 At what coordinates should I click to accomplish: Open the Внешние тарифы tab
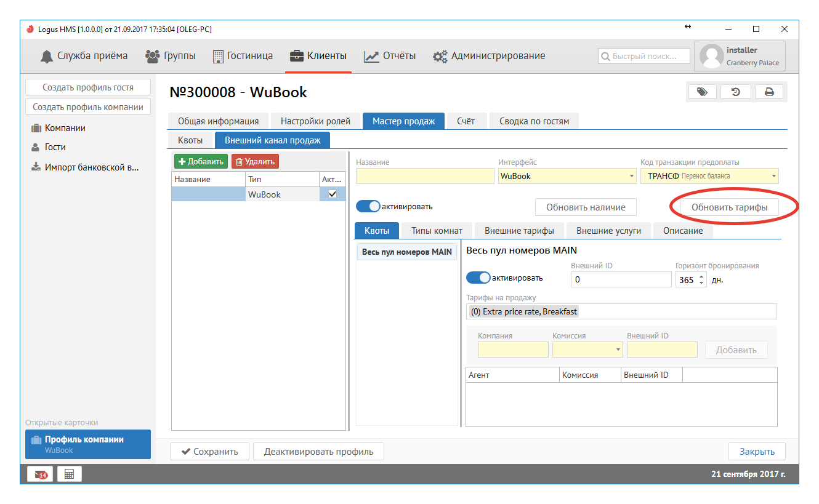point(519,231)
